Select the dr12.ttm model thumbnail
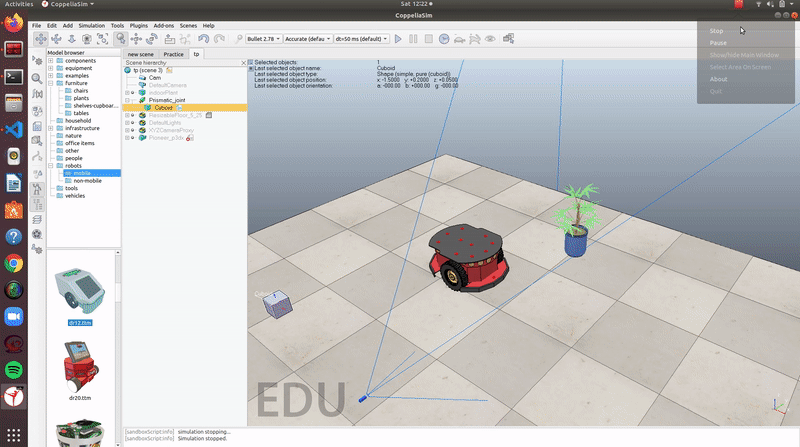800x447 pixels. coord(80,291)
